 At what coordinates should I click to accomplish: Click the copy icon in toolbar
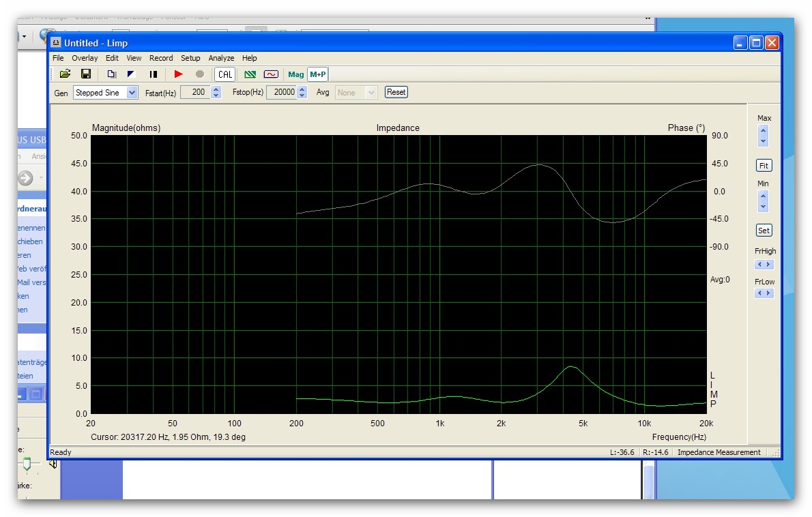coord(112,74)
